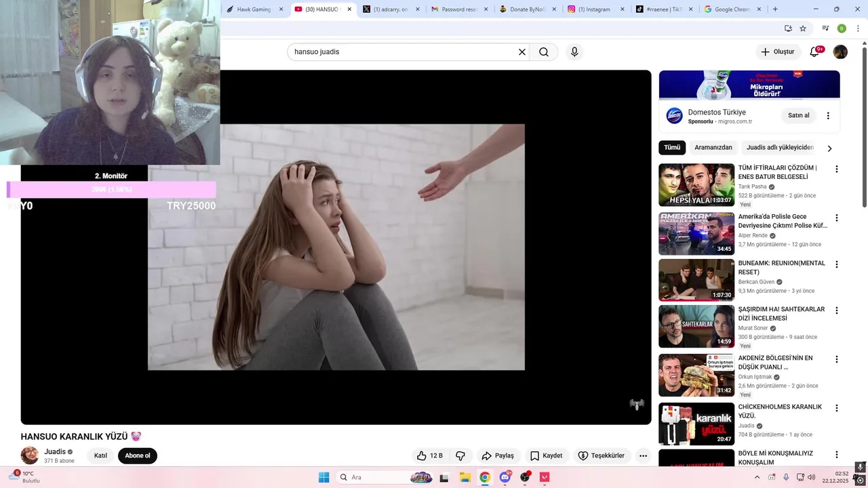Click the YouTube page vertical scrollbar
Image resolution: width=868 pixels, height=488 pixels.
864,127
